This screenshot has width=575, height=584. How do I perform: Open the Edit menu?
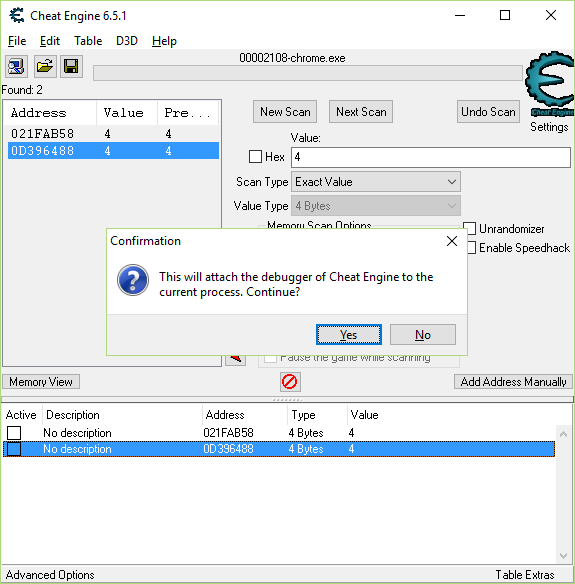pos(50,41)
